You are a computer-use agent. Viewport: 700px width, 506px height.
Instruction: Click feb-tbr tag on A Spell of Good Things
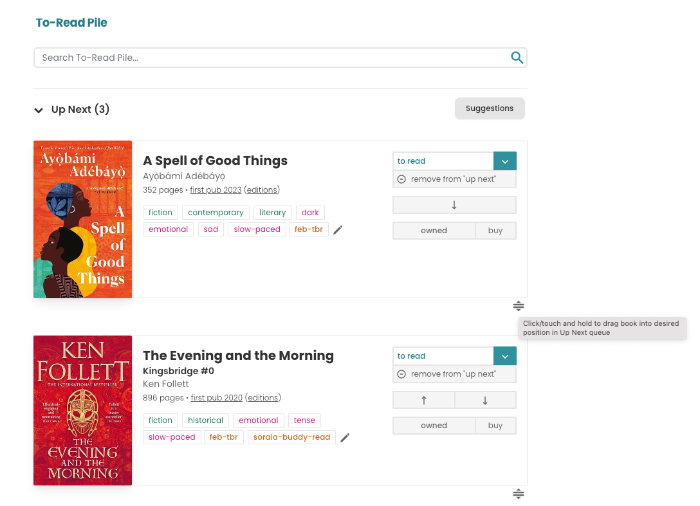(x=308, y=230)
